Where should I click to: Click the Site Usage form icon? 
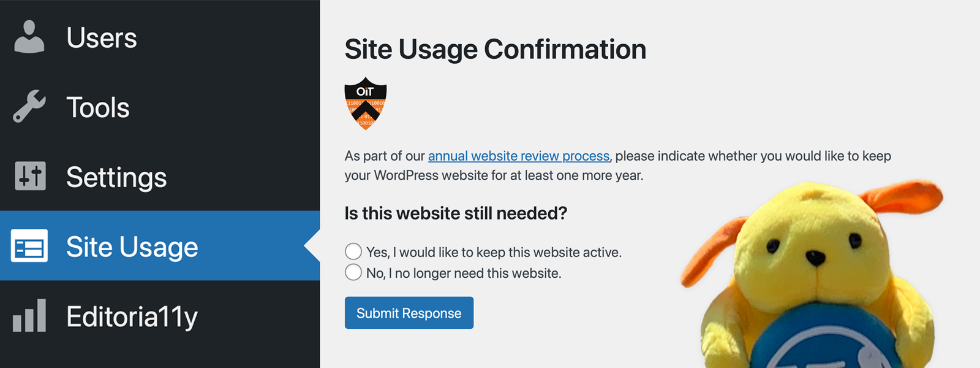pos(29,247)
